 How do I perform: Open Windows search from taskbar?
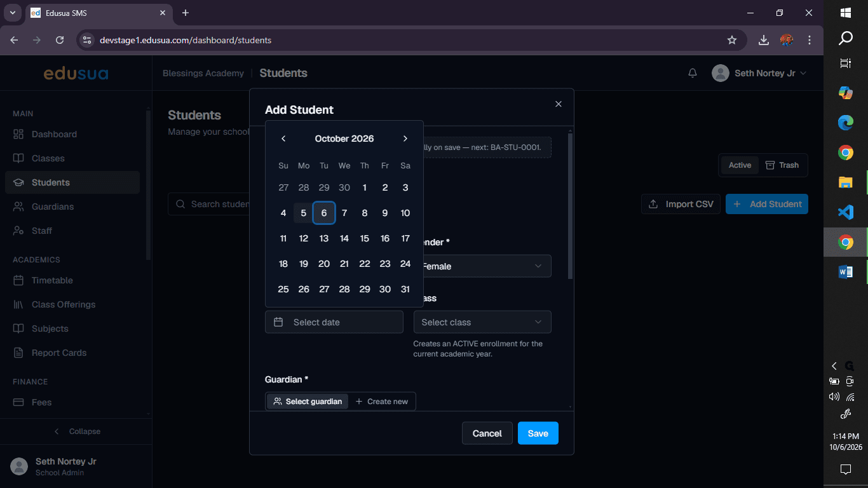pyautogui.click(x=846, y=38)
